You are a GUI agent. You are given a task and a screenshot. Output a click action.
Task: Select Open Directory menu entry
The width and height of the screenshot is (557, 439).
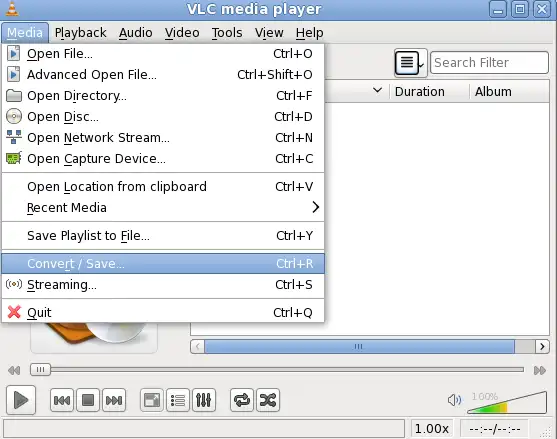(163, 96)
